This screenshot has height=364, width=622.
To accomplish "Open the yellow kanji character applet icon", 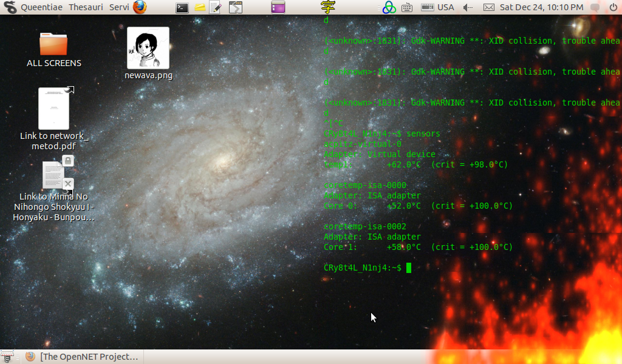I will 328,7.
